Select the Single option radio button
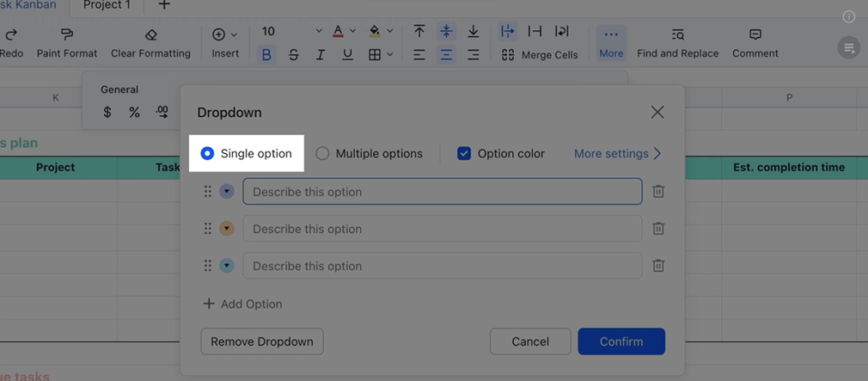868x381 pixels. pos(207,154)
